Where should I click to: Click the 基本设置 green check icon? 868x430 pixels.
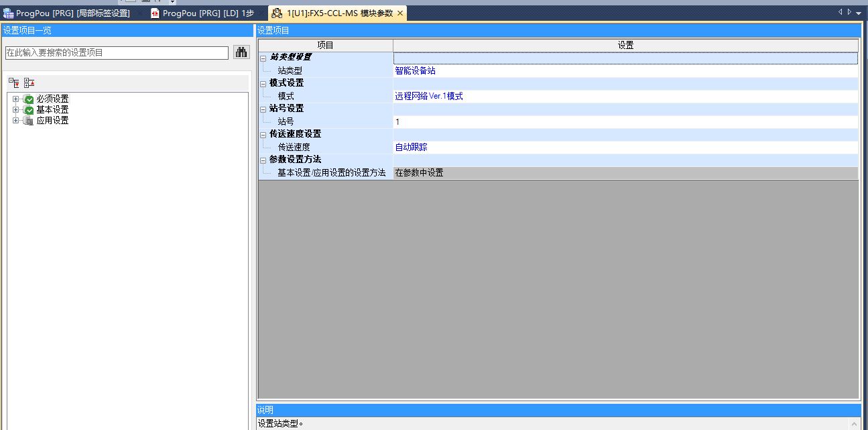coord(29,110)
